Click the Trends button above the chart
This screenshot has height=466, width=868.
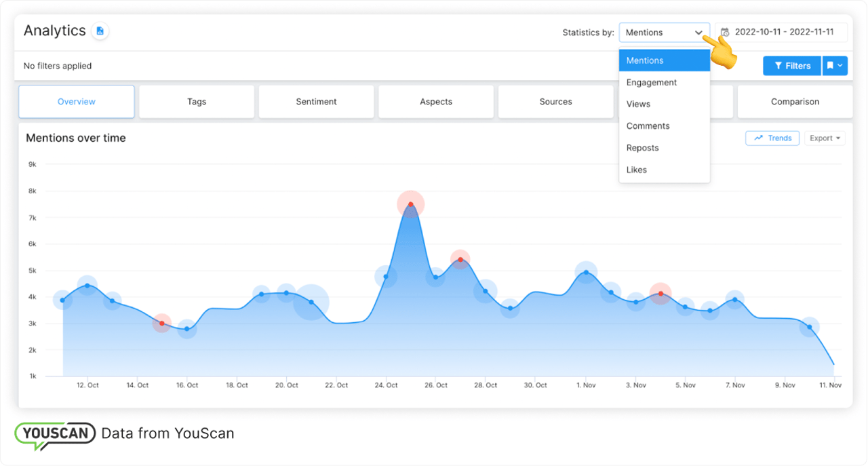(x=772, y=138)
